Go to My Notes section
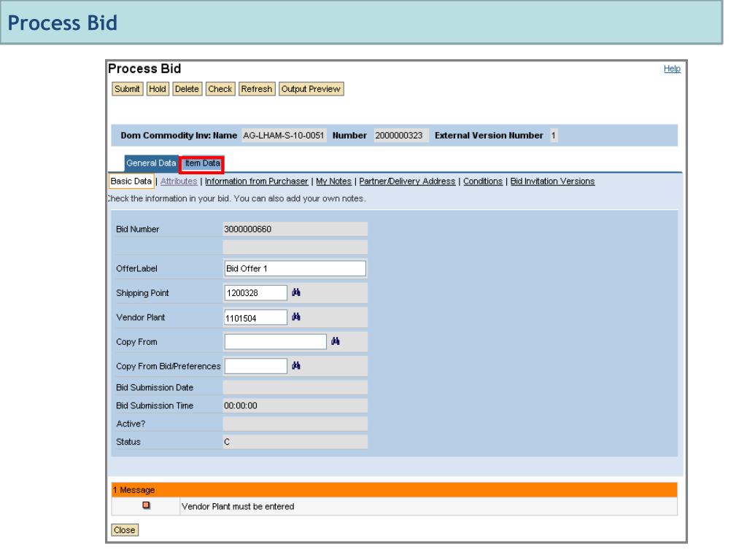This screenshot has height=560, width=747. 335,182
